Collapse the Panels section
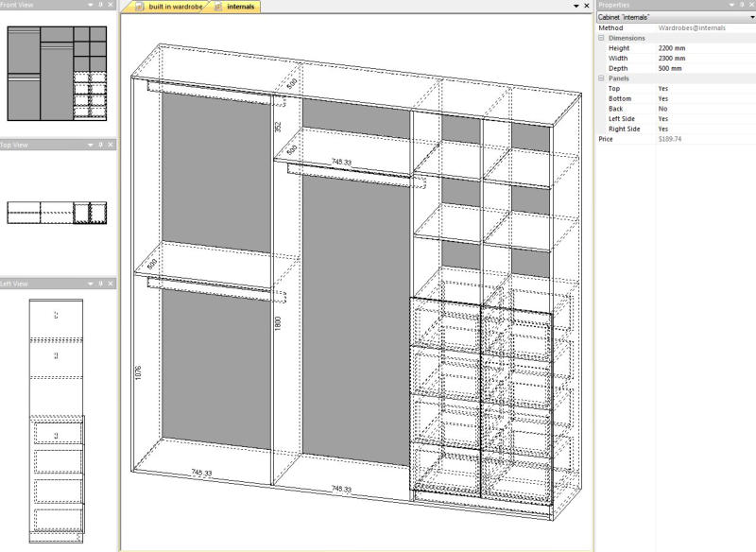 pos(599,78)
